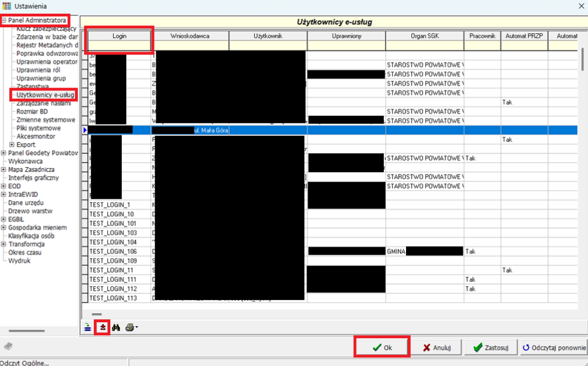Viewport: 588px width, 366px height.
Task: Expand the Export tree node
Action: (12, 144)
